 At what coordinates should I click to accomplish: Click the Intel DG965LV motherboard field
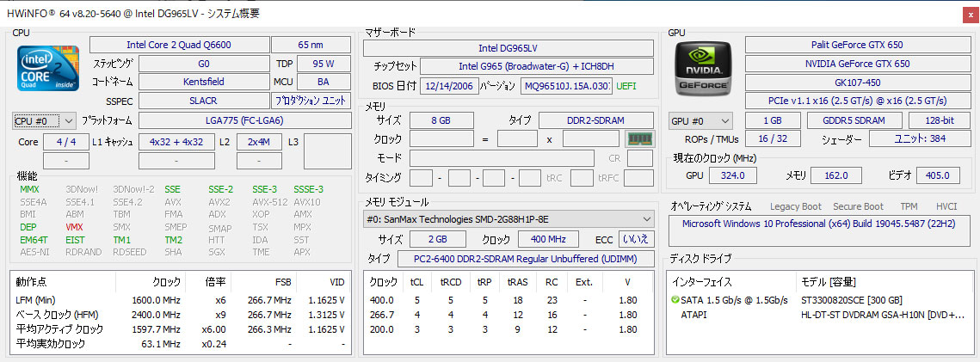coord(508,48)
